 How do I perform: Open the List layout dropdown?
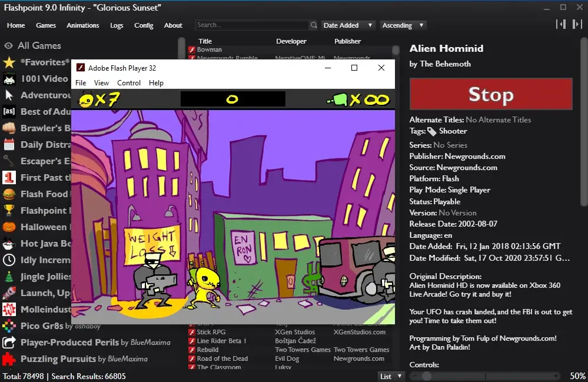(391, 376)
